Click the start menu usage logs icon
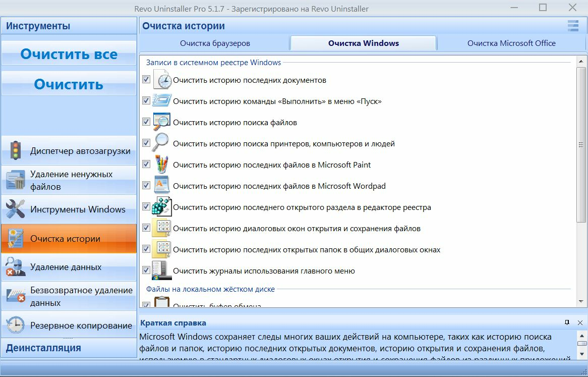Viewport: 588px width, 377px height. click(162, 271)
